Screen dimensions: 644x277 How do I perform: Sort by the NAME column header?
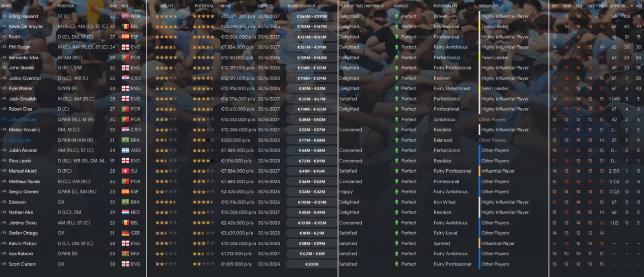(x=7, y=6)
